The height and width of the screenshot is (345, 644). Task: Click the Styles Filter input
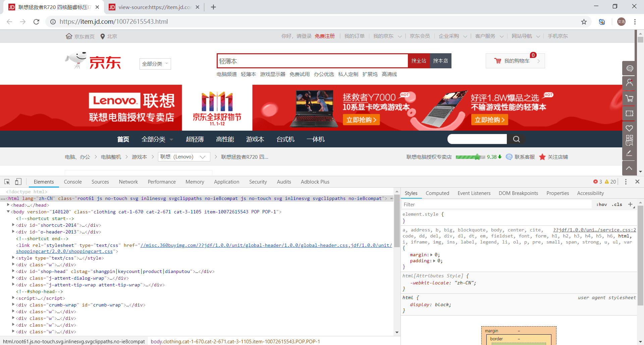click(x=496, y=204)
